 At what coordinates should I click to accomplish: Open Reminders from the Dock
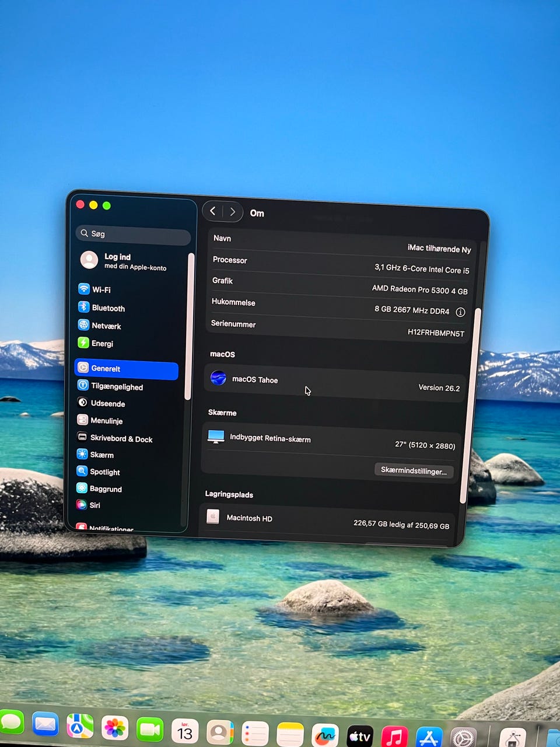pos(255,734)
